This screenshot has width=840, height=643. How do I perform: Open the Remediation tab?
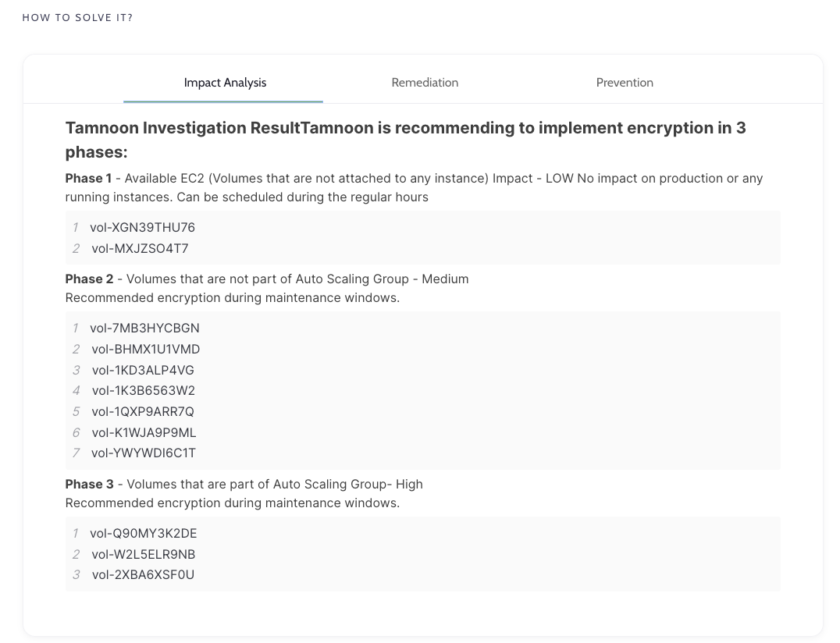tap(425, 83)
